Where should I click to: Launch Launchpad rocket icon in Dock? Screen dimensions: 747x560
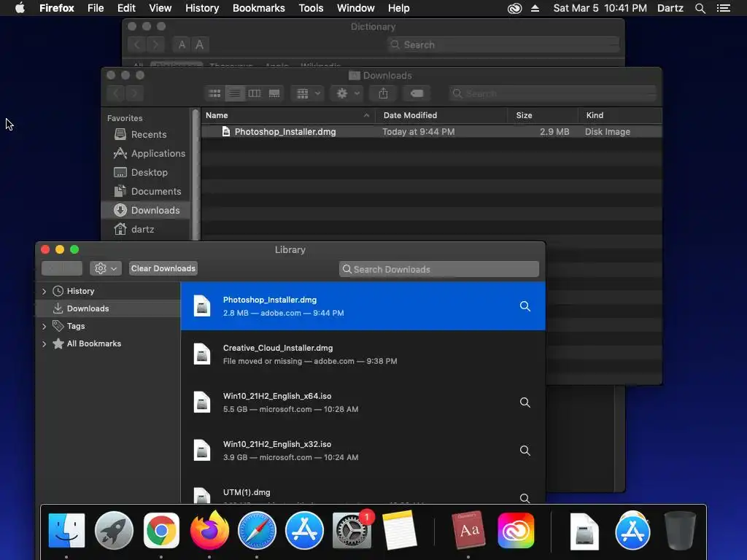coord(114,530)
